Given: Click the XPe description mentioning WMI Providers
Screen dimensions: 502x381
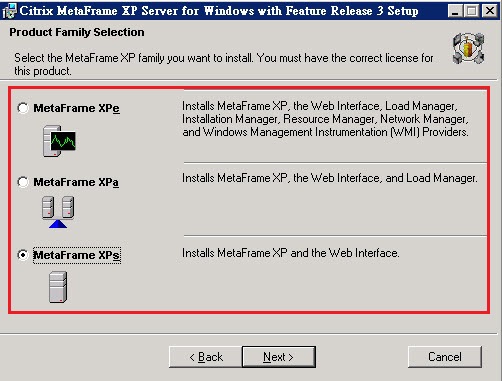Looking at the screenshot, I should click(x=325, y=119).
